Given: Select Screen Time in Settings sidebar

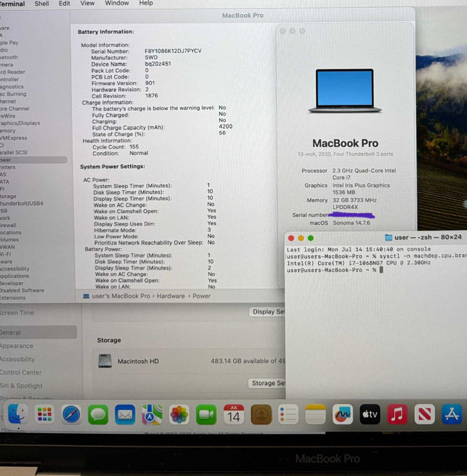Looking at the screenshot, I should click(x=17, y=313).
